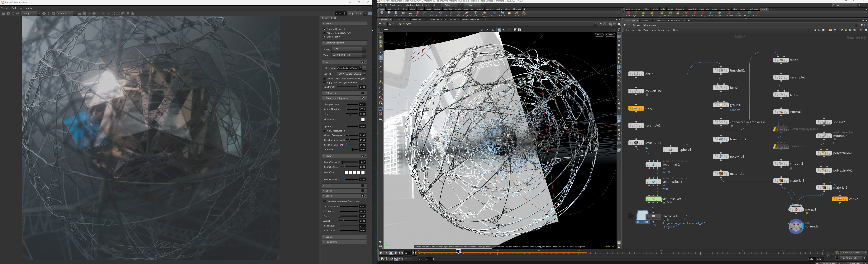The height and width of the screenshot is (264, 868).
Task: Select the Torus shelf tool
Action: point(403,14)
